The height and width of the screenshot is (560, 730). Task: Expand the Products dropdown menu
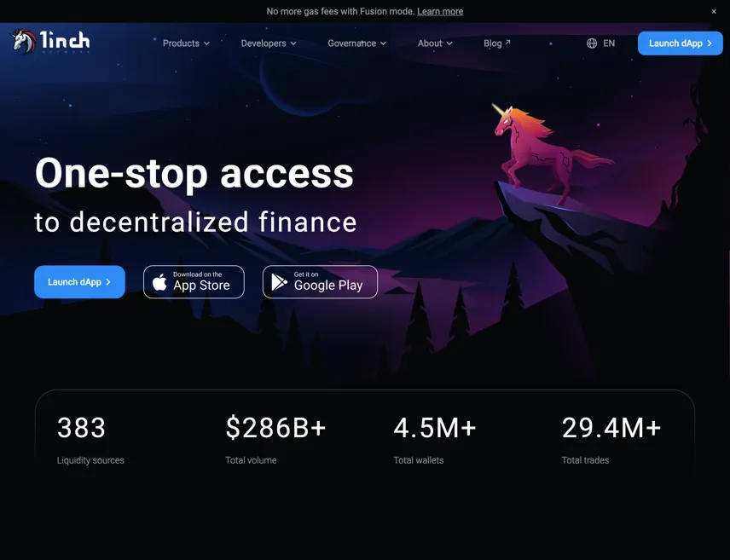(x=186, y=43)
